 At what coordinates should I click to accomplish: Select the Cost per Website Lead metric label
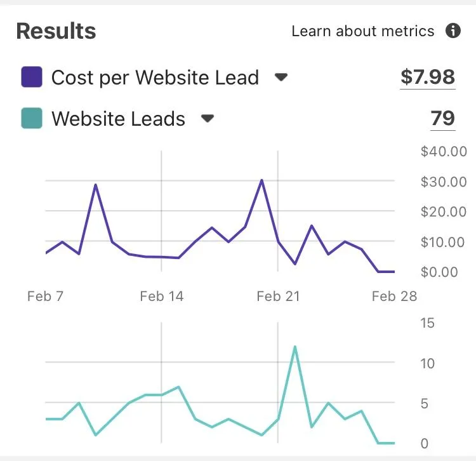pos(155,77)
